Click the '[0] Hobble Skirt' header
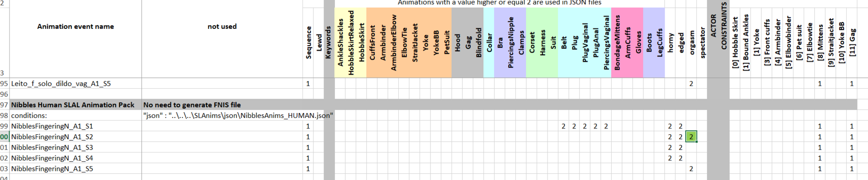868x180 pixels. point(735,43)
